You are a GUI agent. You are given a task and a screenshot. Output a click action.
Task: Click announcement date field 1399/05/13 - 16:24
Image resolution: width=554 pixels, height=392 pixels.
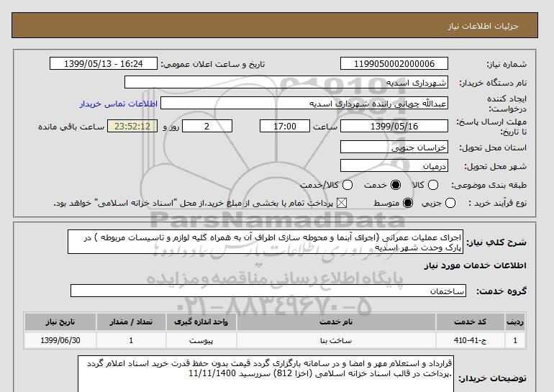tap(104, 63)
